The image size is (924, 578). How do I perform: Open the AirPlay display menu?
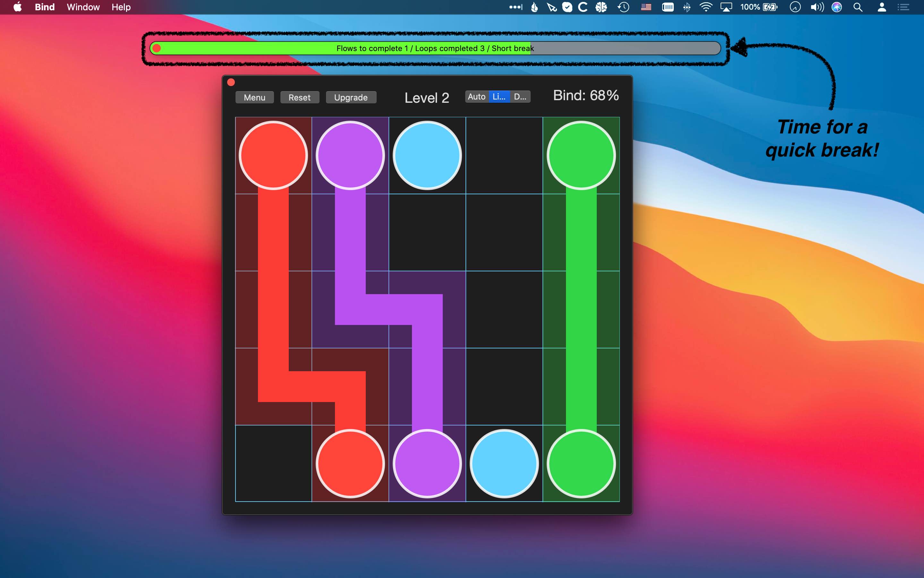(x=726, y=7)
